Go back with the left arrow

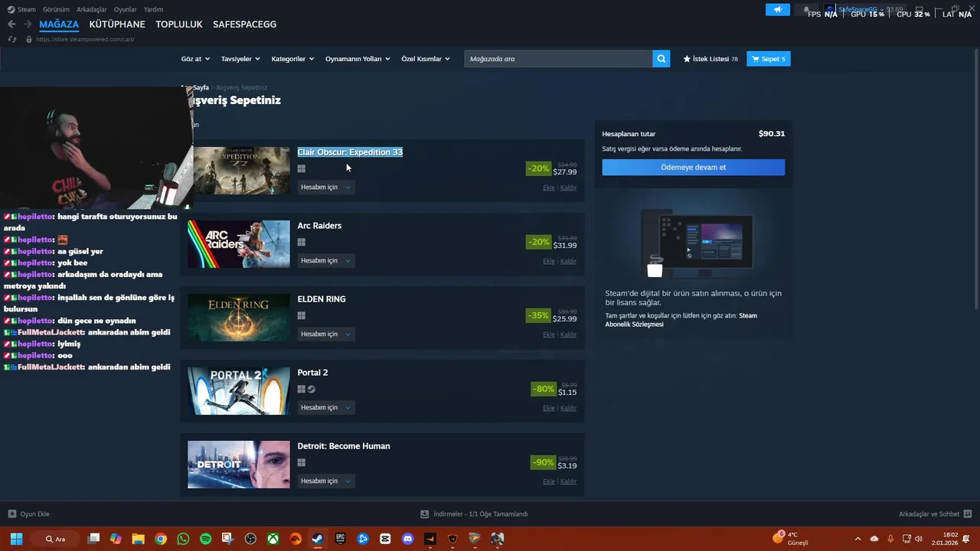pos(11,24)
